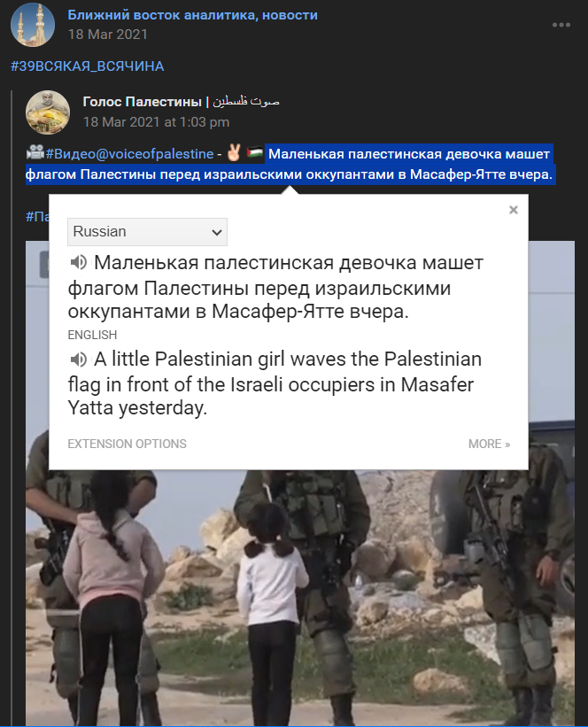Click the partially hidden hashtag below post text

[x=37, y=216]
